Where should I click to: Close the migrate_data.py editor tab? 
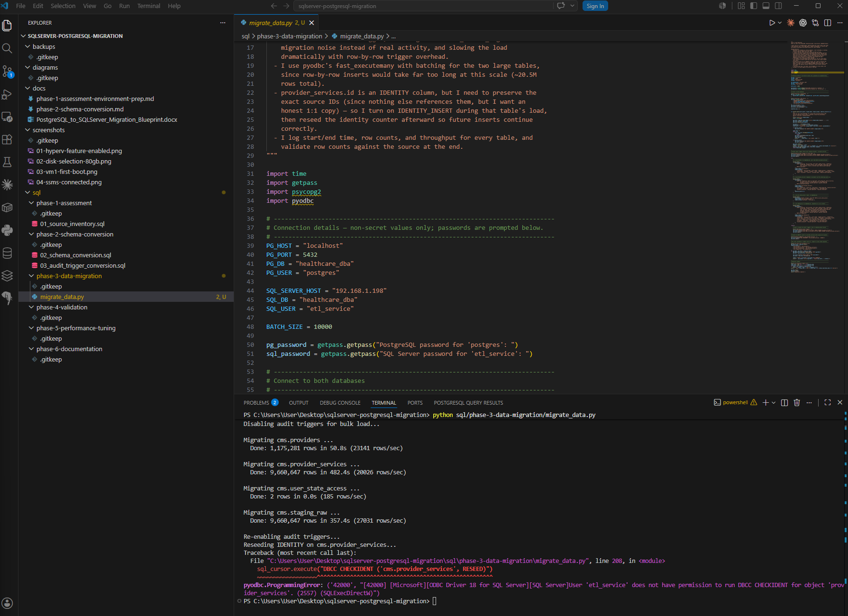coord(311,23)
